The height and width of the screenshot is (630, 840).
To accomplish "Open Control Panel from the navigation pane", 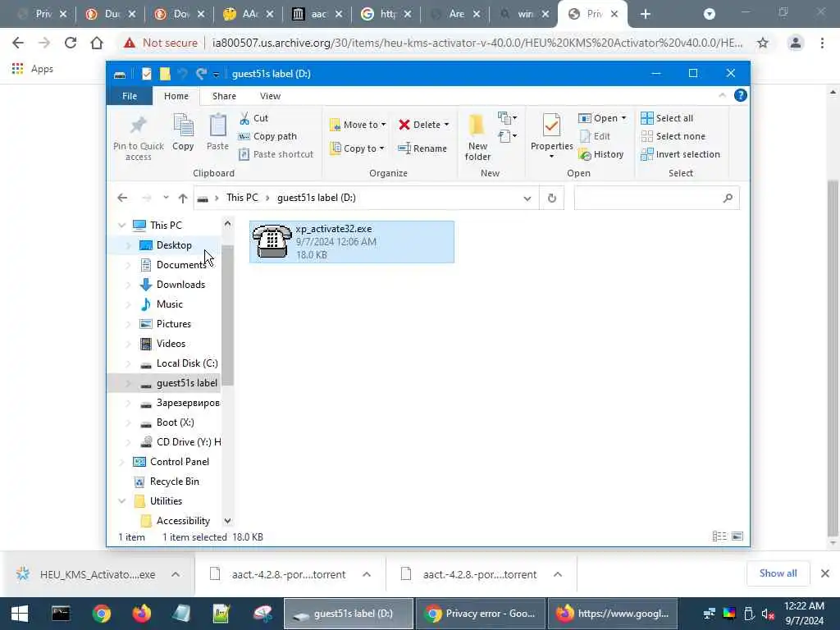I will point(180,462).
